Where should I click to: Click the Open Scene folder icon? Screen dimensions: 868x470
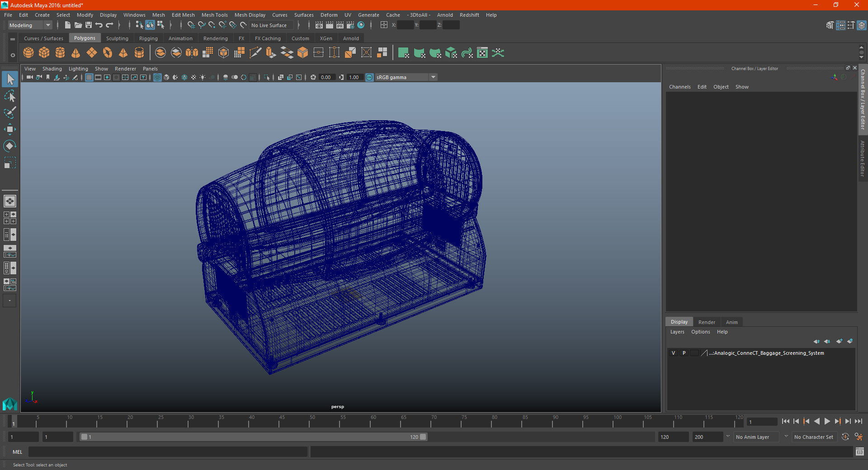pos(78,25)
